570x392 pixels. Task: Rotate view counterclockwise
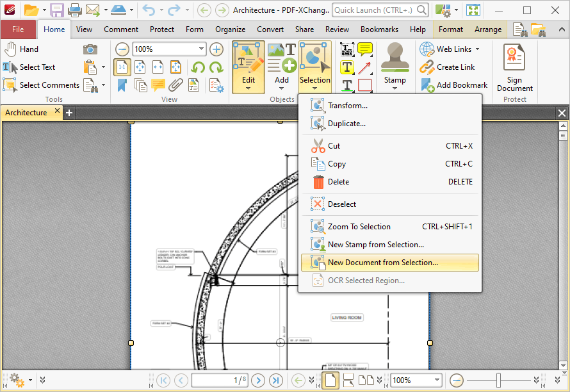[198, 67]
